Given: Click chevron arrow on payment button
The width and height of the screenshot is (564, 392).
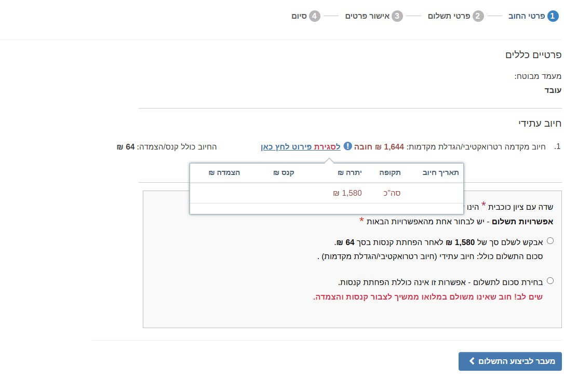Looking at the screenshot, I should [x=472, y=361].
